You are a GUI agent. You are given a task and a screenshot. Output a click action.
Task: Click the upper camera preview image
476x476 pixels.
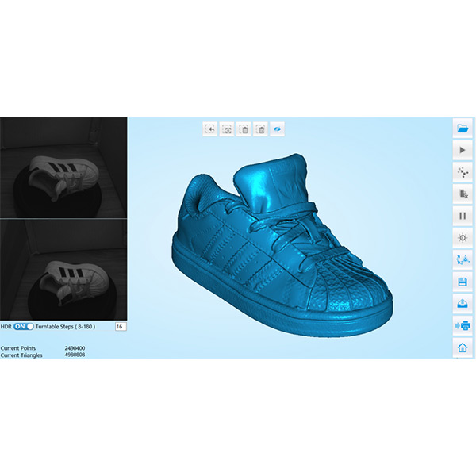click(63, 167)
